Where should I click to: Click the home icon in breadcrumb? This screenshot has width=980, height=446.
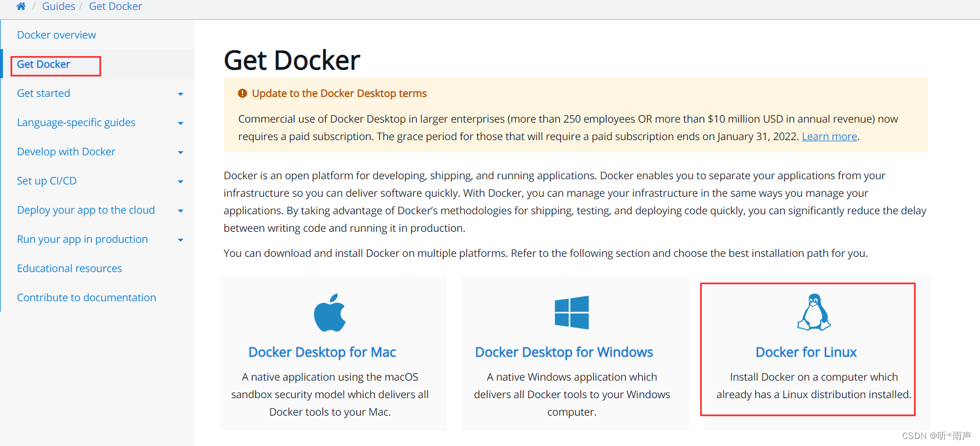point(21,6)
